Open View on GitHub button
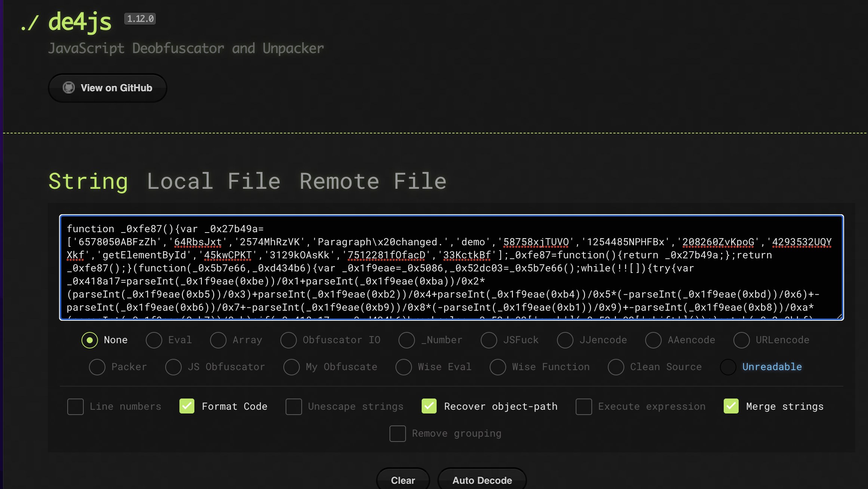This screenshot has height=489, width=868. click(x=107, y=88)
